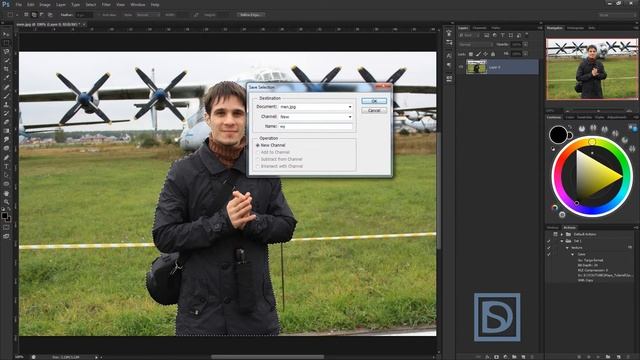
Task: Select the New Channel radio button
Action: point(258,145)
